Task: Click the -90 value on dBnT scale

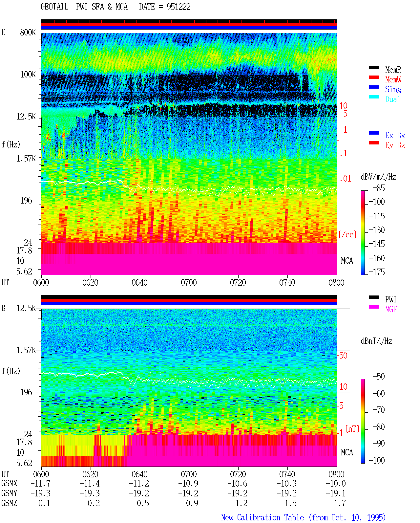Action: pyautogui.click(x=379, y=443)
